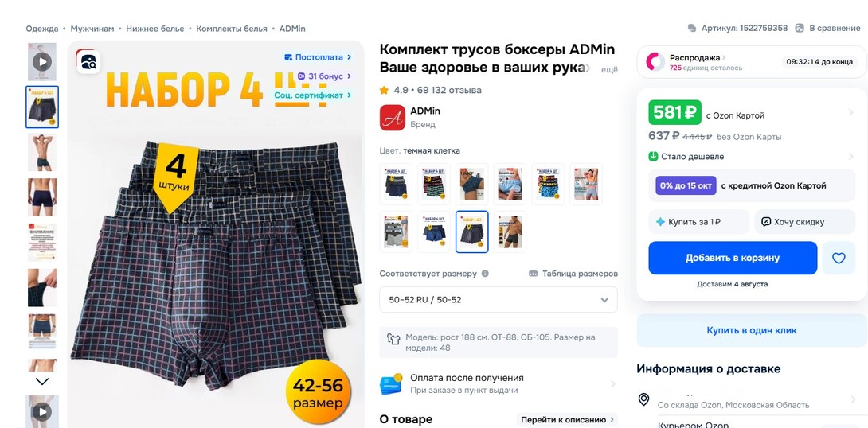868x428 pixels.
Task: Go to 'Комплекты белья' breadcrumb
Action: coord(232,28)
